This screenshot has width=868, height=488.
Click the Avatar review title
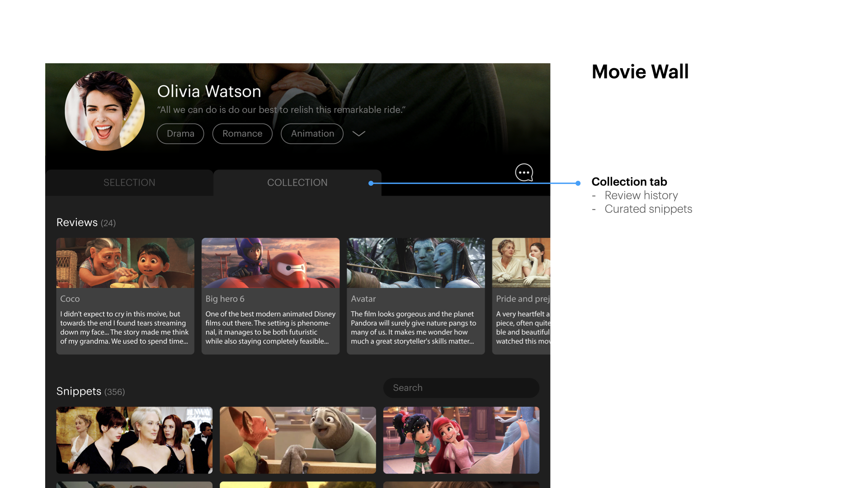(363, 299)
